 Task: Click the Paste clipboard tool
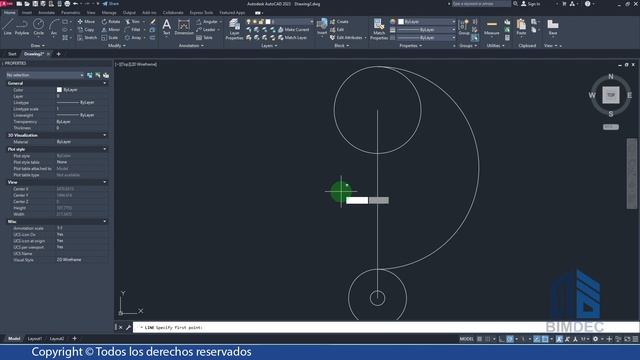click(521, 27)
